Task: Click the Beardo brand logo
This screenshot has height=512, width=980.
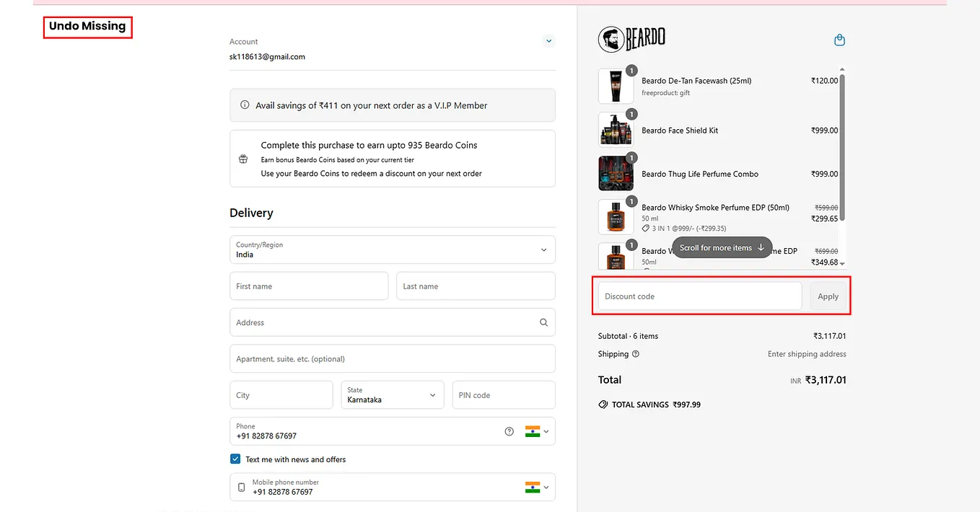Action: [x=632, y=39]
